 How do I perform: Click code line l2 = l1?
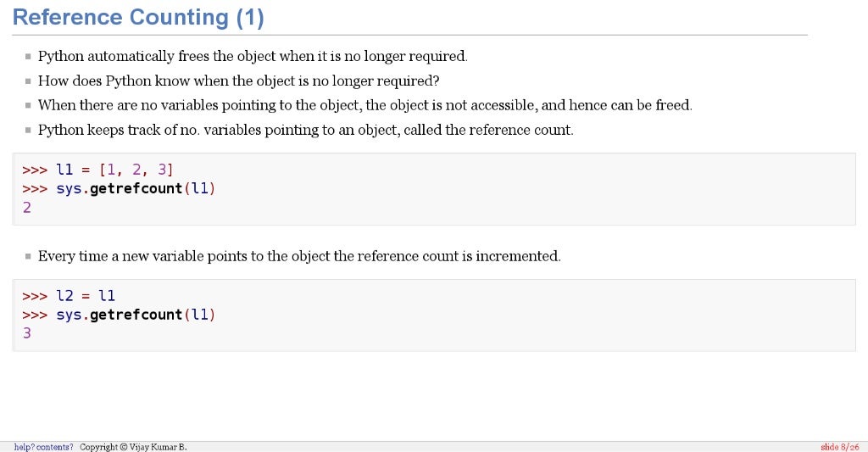[x=69, y=296]
